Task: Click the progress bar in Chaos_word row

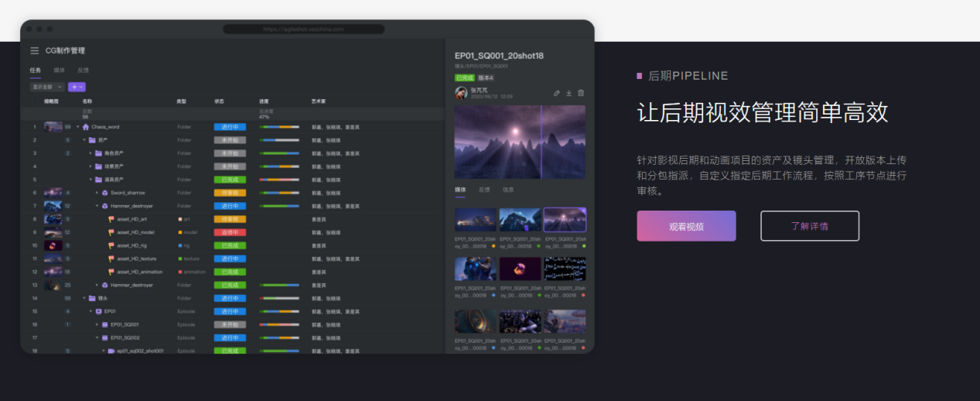Action: coord(279,127)
